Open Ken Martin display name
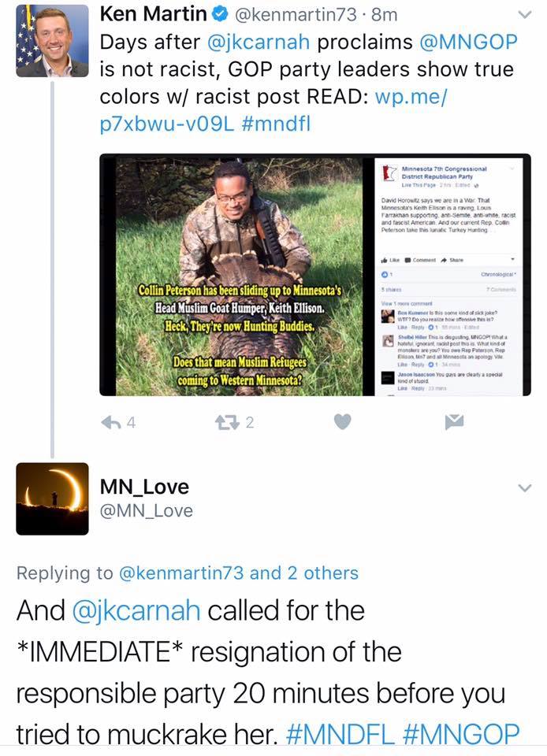Image resolution: width=547 pixels, height=756 pixels. (x=158, y=15)
